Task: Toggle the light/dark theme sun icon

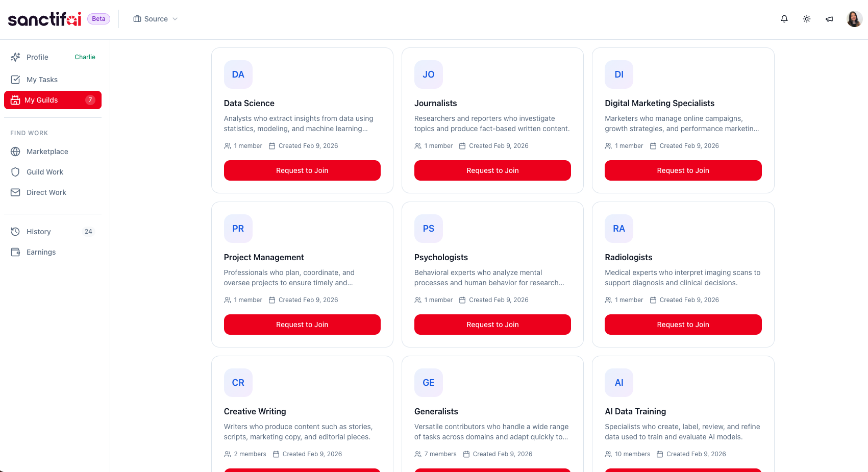Action: (x=807, y=19)
